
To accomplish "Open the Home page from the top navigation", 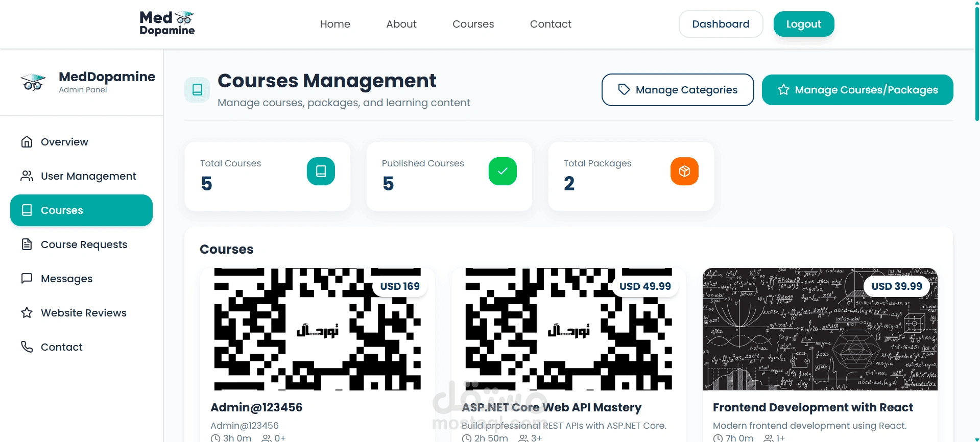I will point(335,24).
